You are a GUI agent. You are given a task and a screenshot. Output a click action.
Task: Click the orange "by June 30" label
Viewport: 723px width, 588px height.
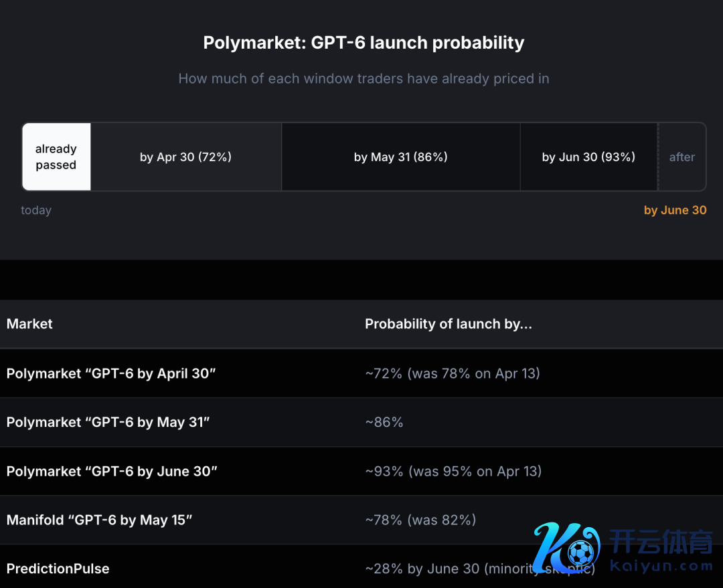675,210
